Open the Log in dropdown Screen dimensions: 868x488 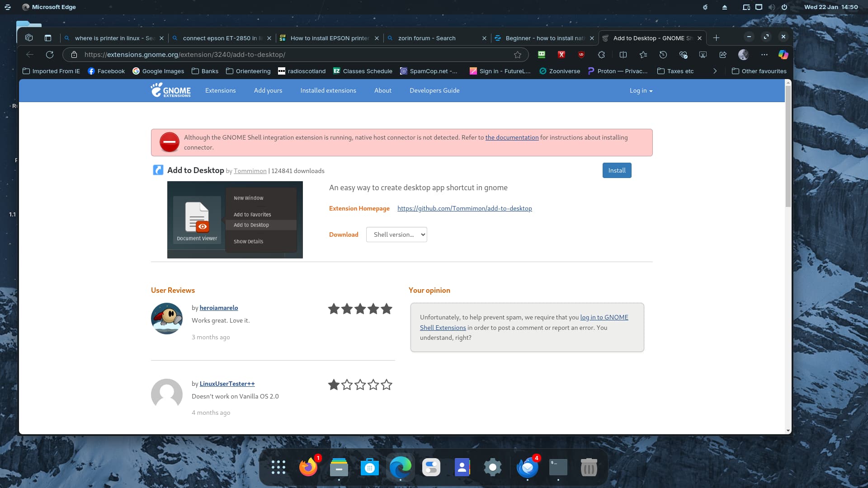point(641,91)
